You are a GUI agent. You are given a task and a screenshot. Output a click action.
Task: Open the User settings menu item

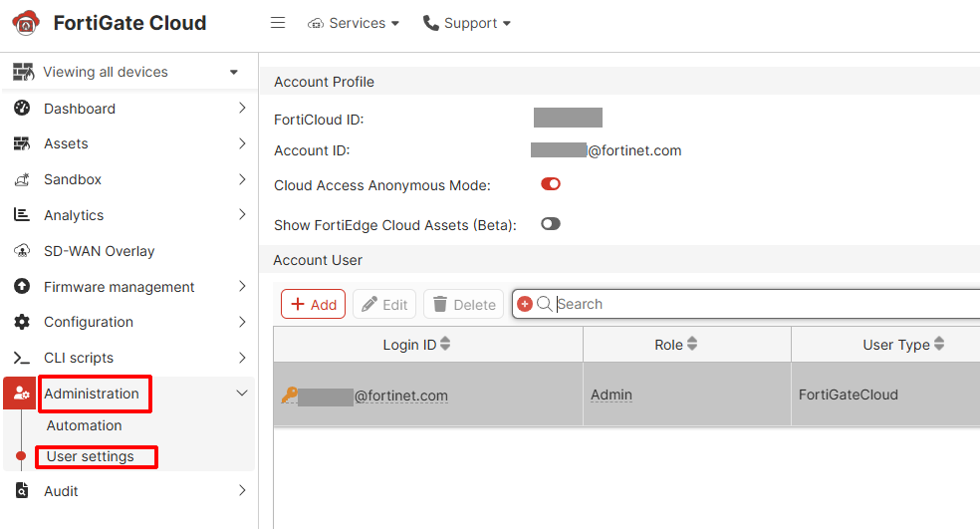point(91,456)
